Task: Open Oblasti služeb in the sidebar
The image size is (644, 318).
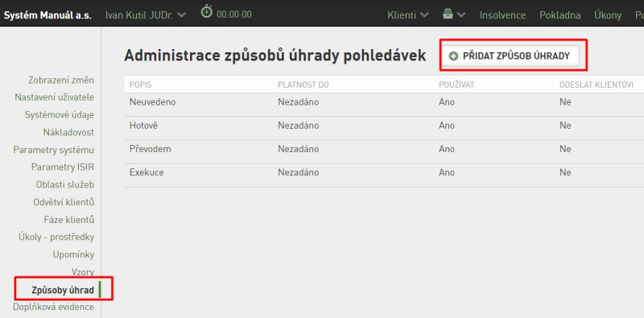Action: tap(65, 185)
